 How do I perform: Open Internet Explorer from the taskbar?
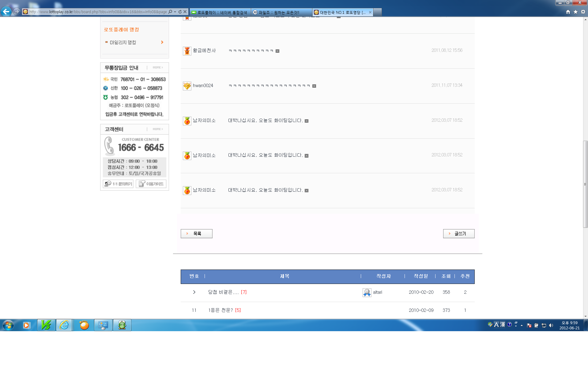point(64,325)
